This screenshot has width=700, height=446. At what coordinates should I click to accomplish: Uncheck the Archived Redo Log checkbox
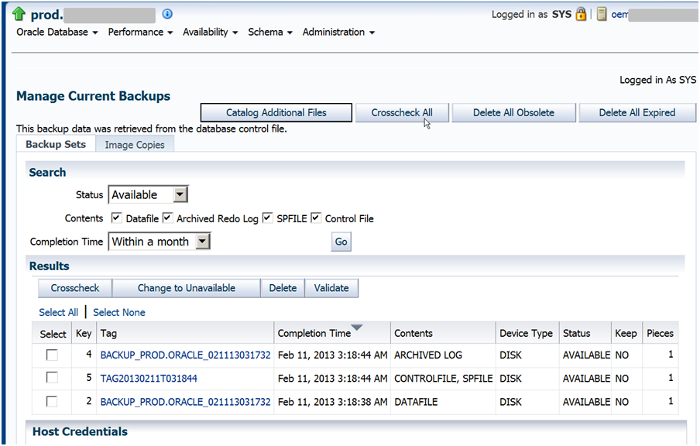(167, 218)
